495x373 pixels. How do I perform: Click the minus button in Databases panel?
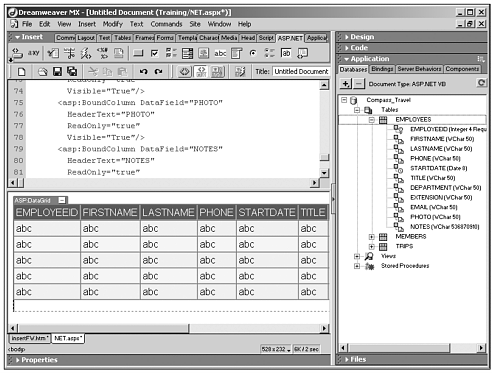pos(358,83)
